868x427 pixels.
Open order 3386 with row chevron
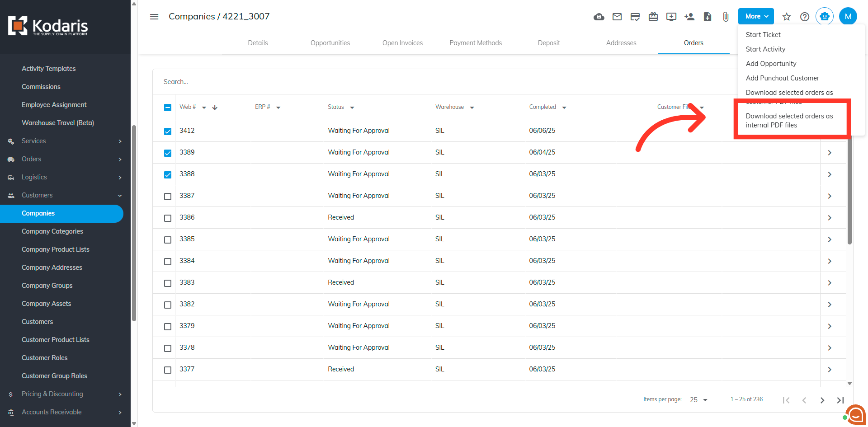click(830, 218)
